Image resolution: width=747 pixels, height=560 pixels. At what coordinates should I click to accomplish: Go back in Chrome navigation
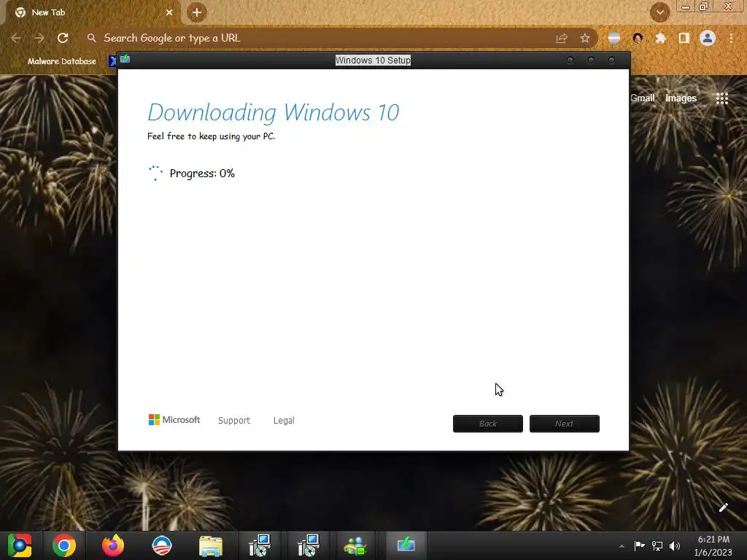point(16,38)
